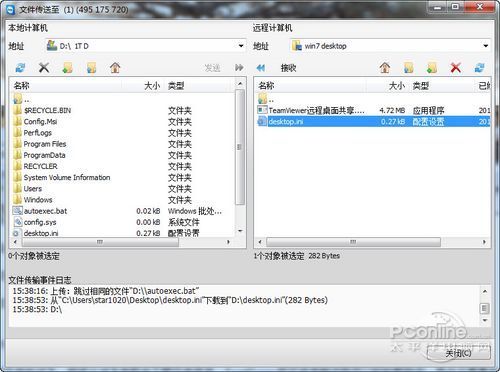Select RECYCLER folder in local list
Viewport: 500px width, 372px height.
coord(35,166)
